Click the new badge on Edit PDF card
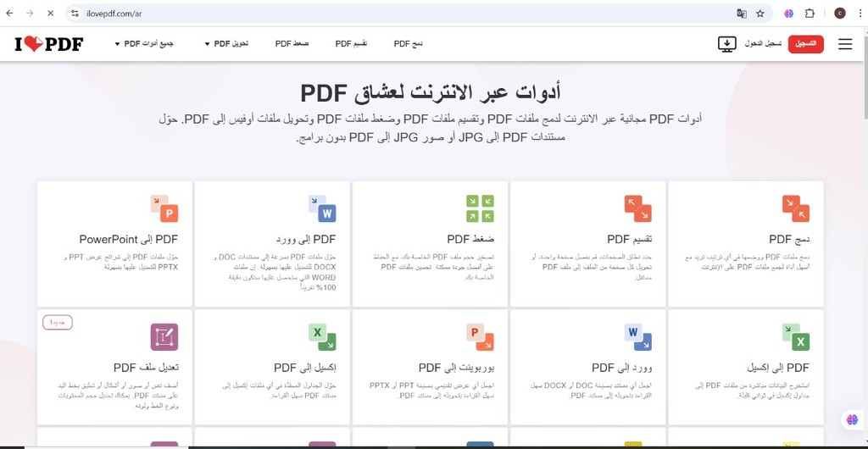 pos(58,322)
